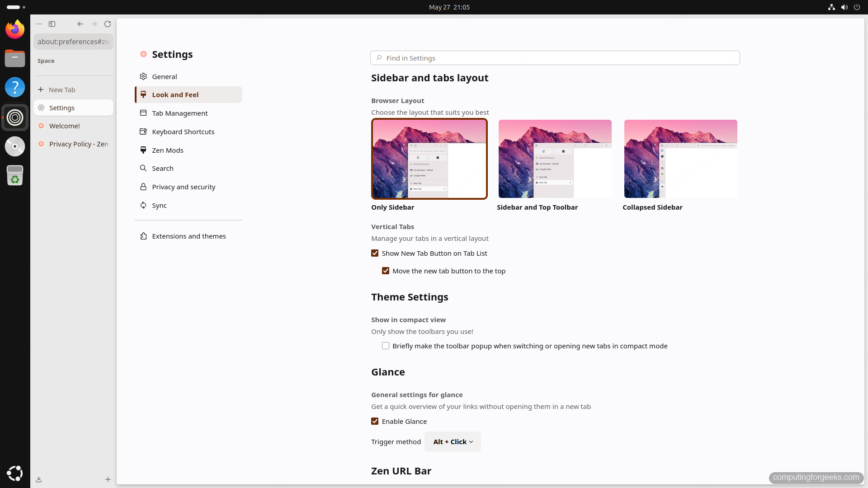This screenshot has height=488, width=868.
Task: Open Privacy and security settings
Action: (189, 187)
